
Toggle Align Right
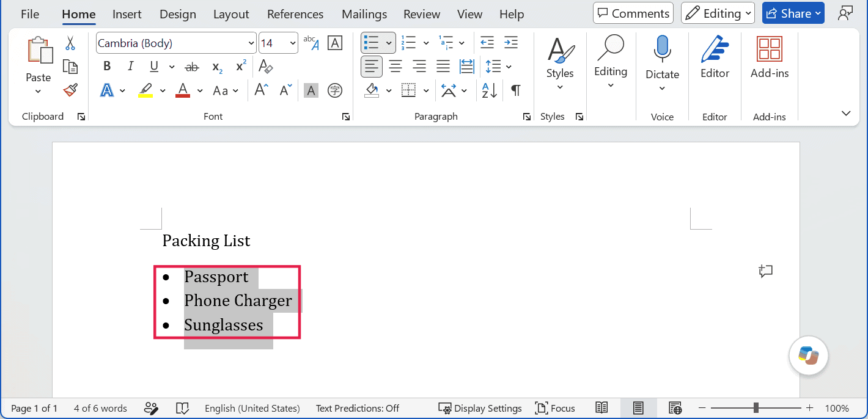point(419,67)
